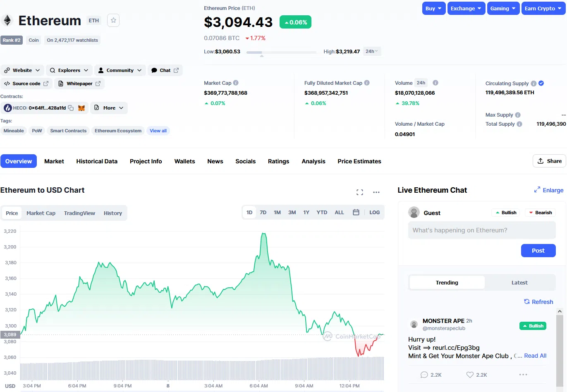Open info icon next to Fully Diluted Market Cap
This screenshot has height=392, width=567.
(x=367, y=83)
